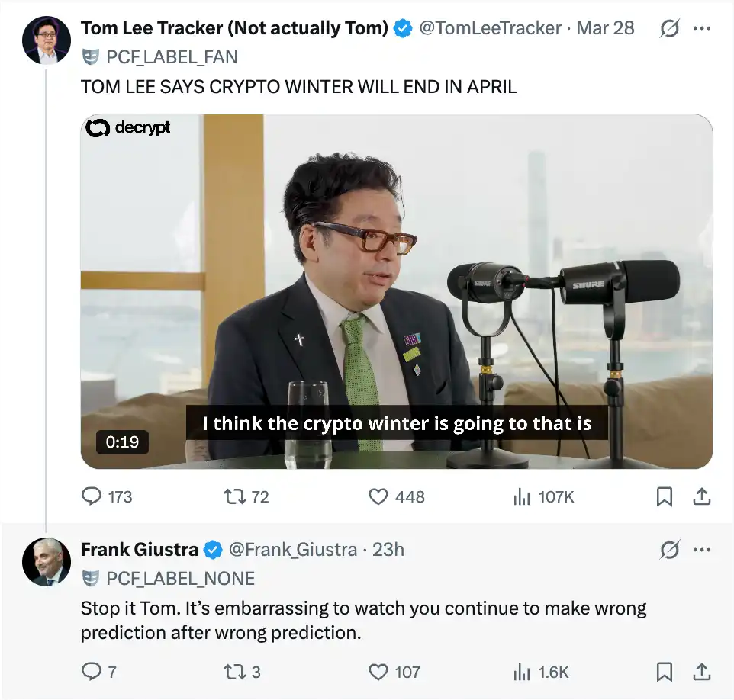Open Grok icon on Tom Lee Tracker post

pos(669,28)
